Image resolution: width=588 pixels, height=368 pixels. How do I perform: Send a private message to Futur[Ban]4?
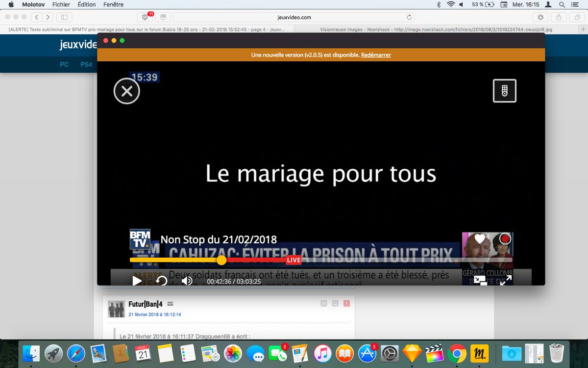click(170, 304)
